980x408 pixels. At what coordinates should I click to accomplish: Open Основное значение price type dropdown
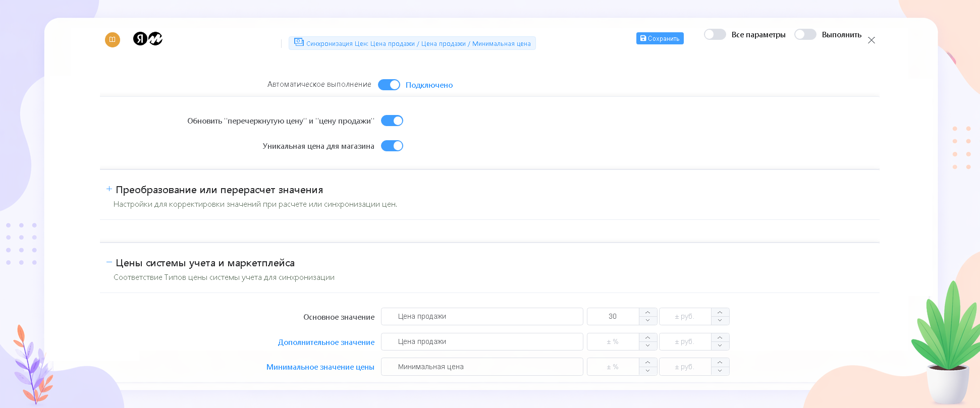pyautogui.click(x=482, y=317)
